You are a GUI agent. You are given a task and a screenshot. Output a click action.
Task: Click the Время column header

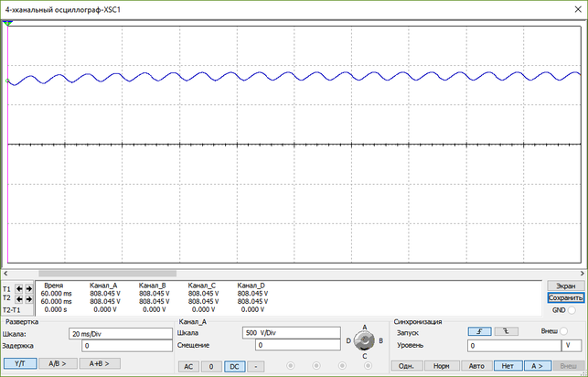click(54, 285)
